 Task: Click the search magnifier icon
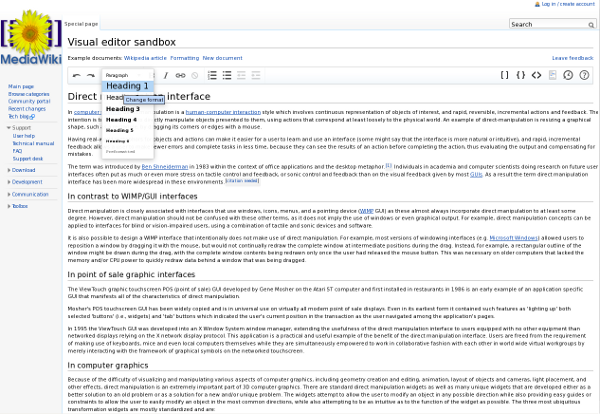click(591, 25)
